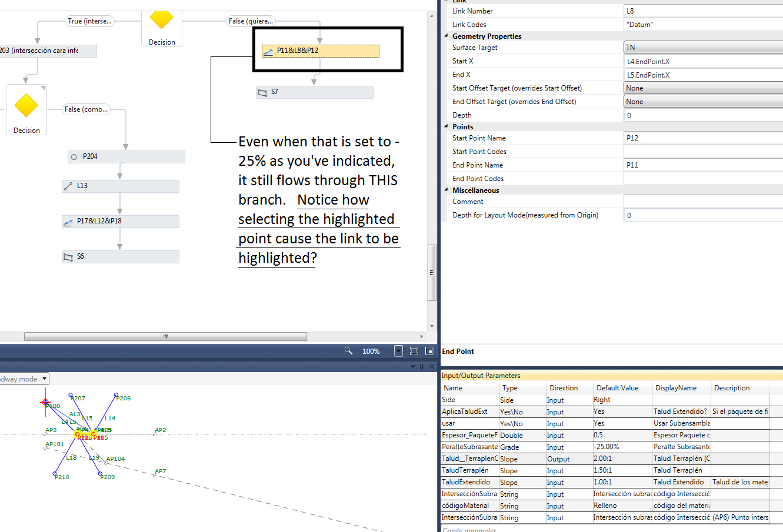Viewport: 783px width, 532px height.
Task: Select the magnifier zoom icon on flowchart toolbar
Action: (x=348, y=351)
